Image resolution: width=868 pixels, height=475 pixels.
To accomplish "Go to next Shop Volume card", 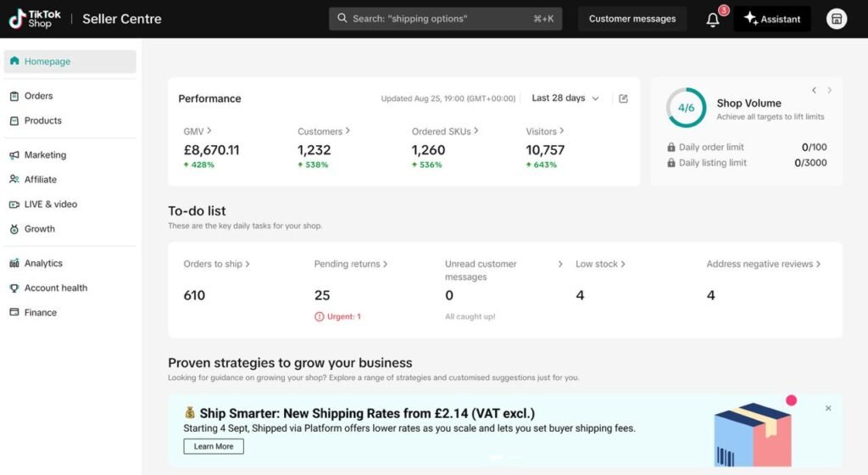I will coord(829,91).
